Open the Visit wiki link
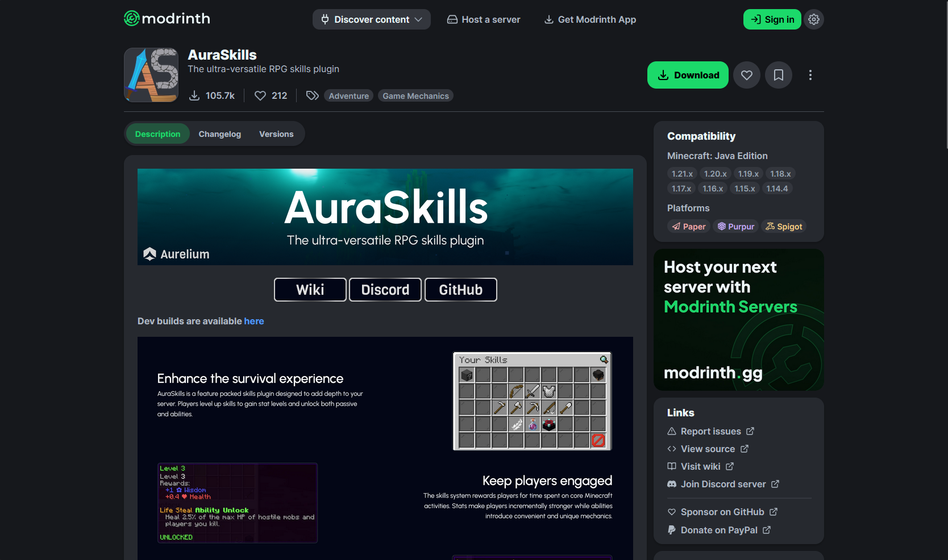The width and height of the screenshot is (948, 560). pos(701,467)
